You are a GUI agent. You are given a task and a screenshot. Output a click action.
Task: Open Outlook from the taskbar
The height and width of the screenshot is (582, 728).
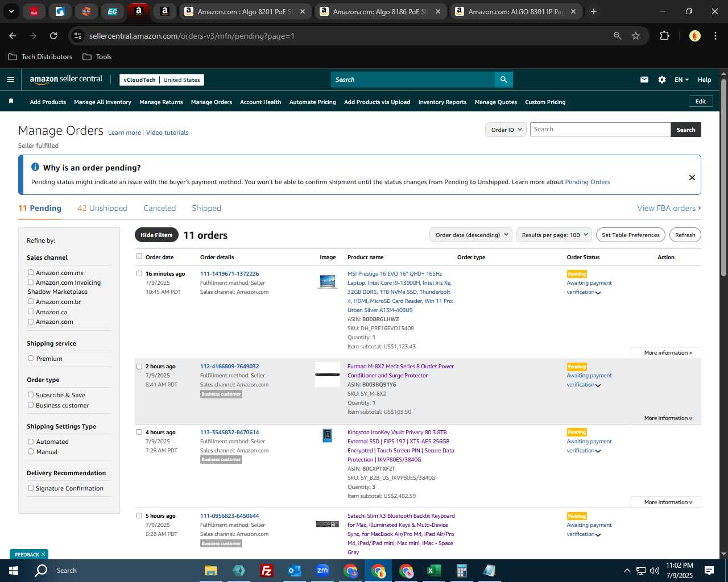pos(294,571)
